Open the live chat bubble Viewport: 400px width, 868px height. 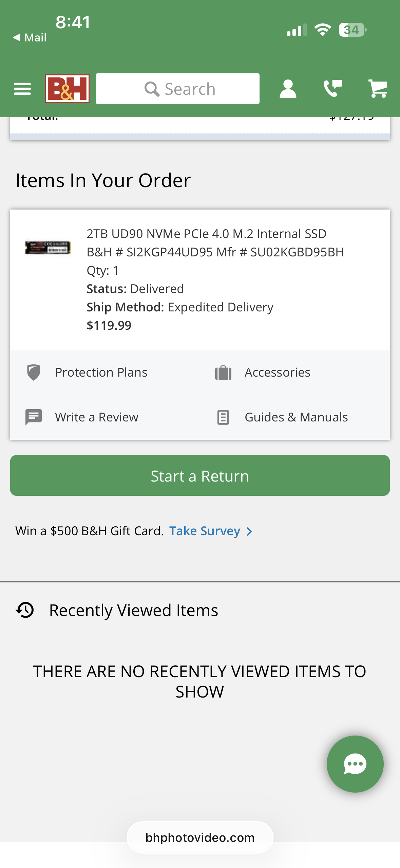(x=355, y=764)
